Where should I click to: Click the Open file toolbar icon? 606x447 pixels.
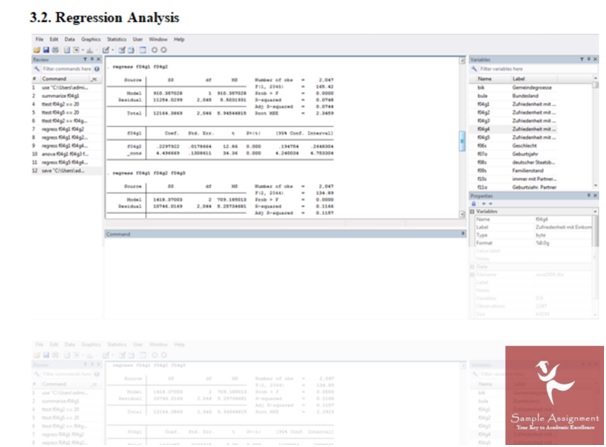pos(37,50)
